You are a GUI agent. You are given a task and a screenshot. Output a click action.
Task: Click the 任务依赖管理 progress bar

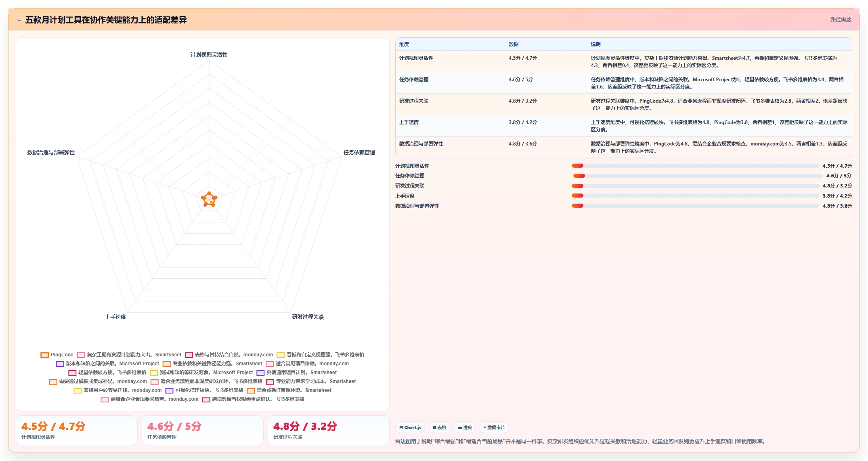pyautogui.click(x=698, y=176)
